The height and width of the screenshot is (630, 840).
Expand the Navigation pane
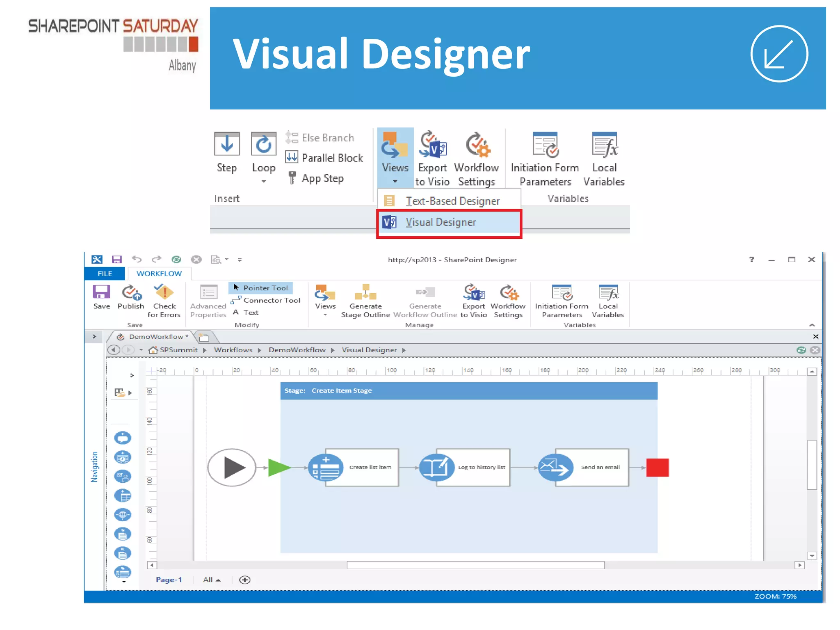[94, 337]
